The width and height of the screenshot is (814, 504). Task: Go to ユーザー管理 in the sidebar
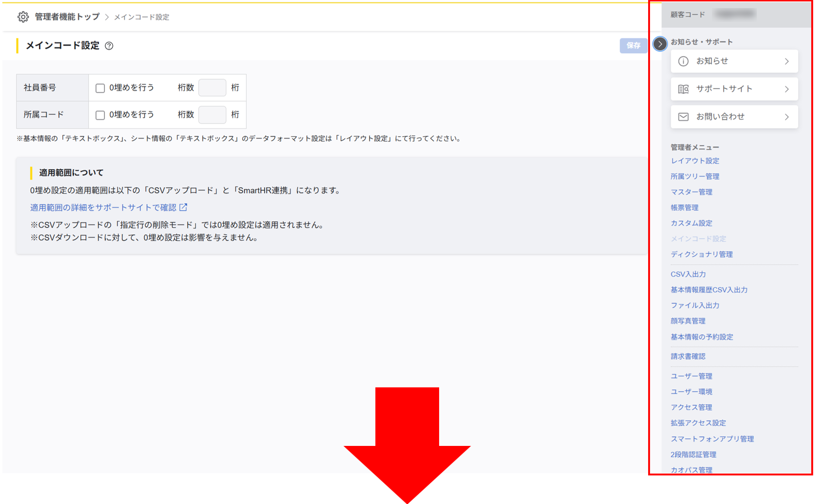tap(692, 376)
